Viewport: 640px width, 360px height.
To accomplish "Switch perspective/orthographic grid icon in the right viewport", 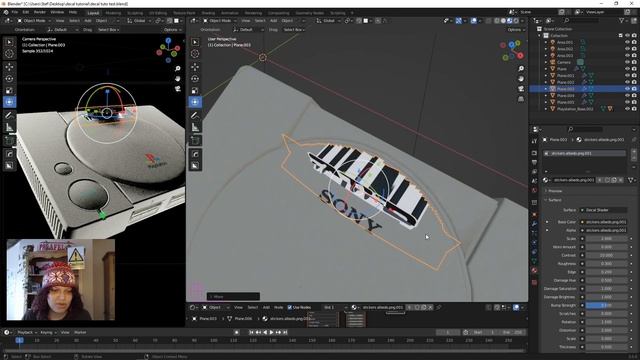I will pyautogui.click(x=521, y=99).
